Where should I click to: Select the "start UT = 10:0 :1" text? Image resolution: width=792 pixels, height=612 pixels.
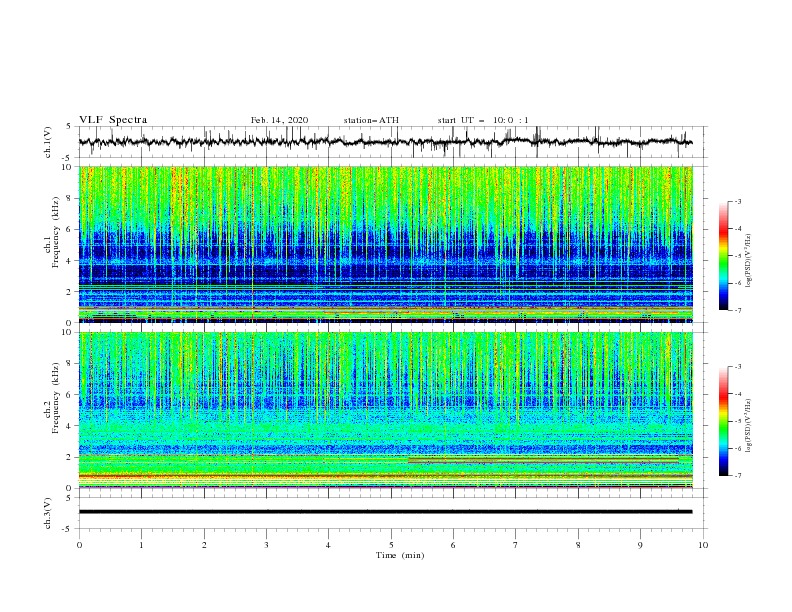pos(483,120)
